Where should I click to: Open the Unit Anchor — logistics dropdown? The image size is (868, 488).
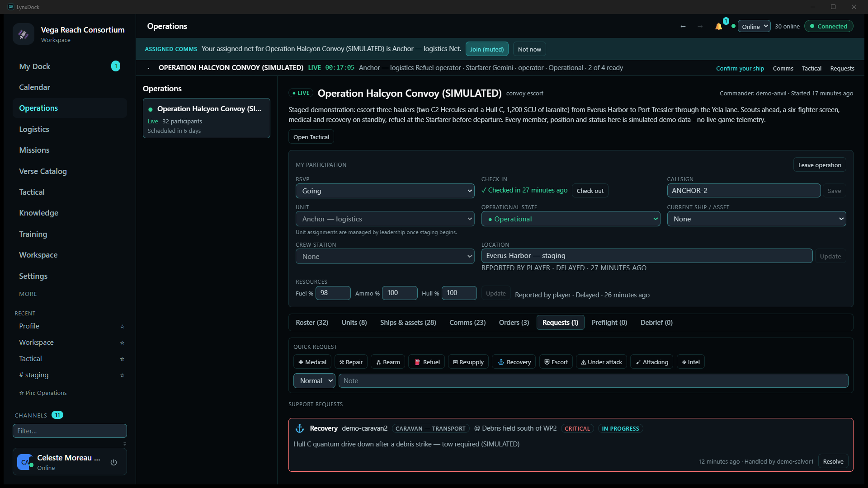point(385,219)
